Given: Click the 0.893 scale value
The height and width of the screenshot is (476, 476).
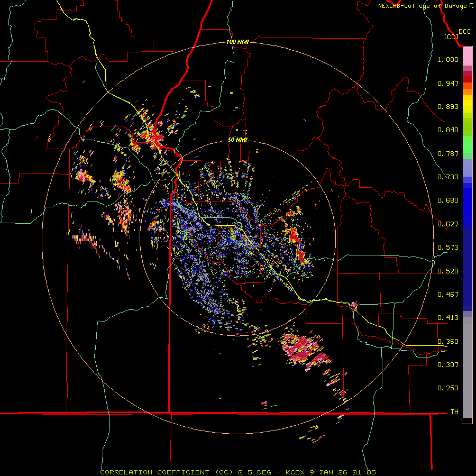Looking at the screenshot, I should 448,106.
